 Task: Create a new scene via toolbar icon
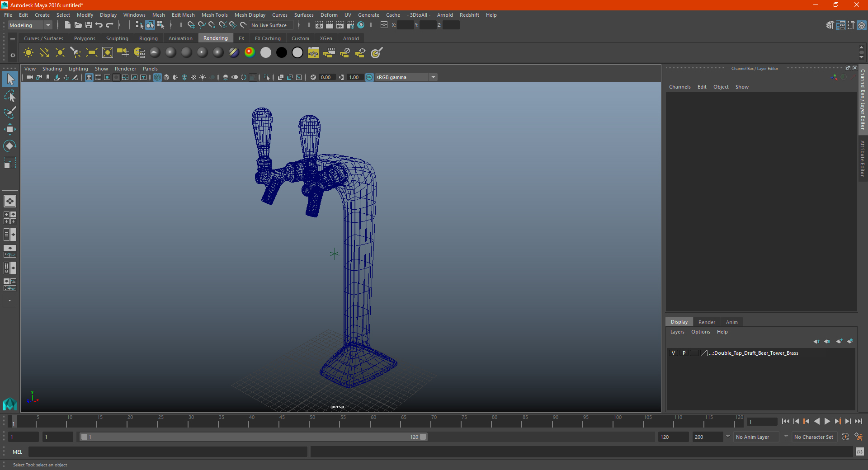pos(67,25)
